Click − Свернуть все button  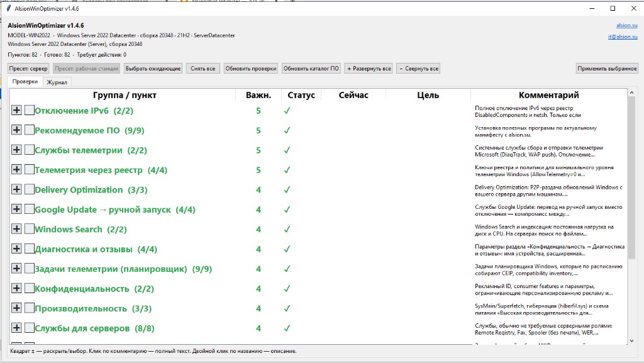418,69
